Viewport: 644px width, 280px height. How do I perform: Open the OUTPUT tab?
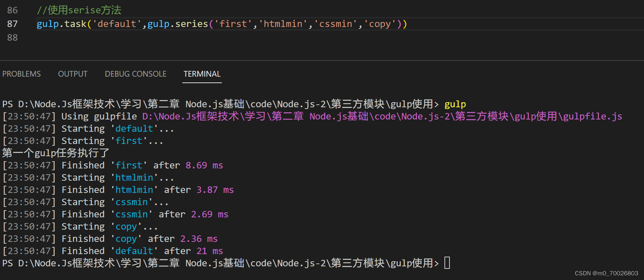73,74
